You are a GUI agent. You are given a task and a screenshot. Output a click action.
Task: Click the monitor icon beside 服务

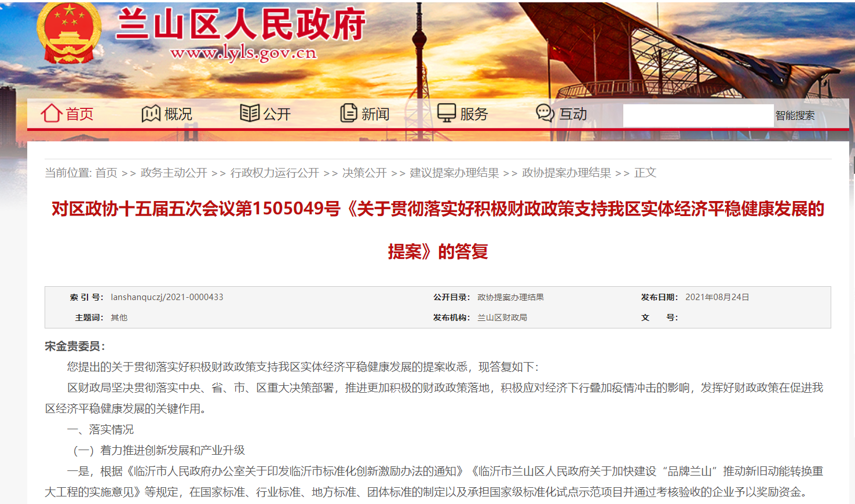coord(447,113)
